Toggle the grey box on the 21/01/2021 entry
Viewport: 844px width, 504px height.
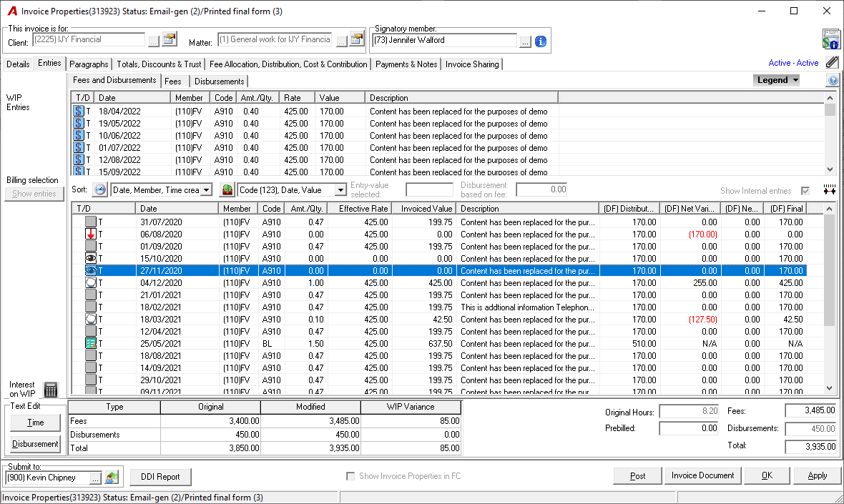(90, 295)
